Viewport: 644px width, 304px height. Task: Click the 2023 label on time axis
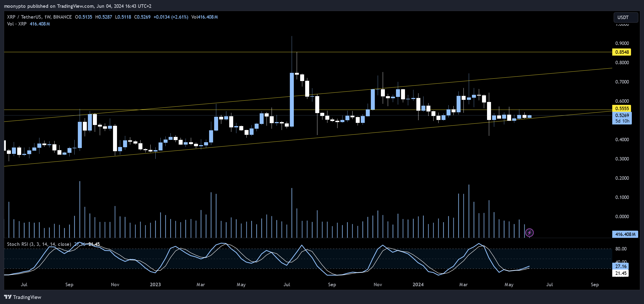click(x=155, y=284)
